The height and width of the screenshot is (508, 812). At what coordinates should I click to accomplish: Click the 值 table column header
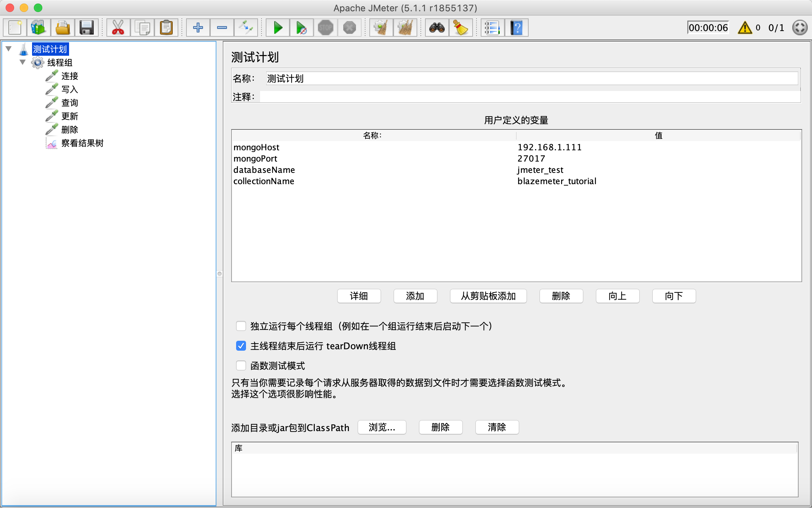[658, 135]
